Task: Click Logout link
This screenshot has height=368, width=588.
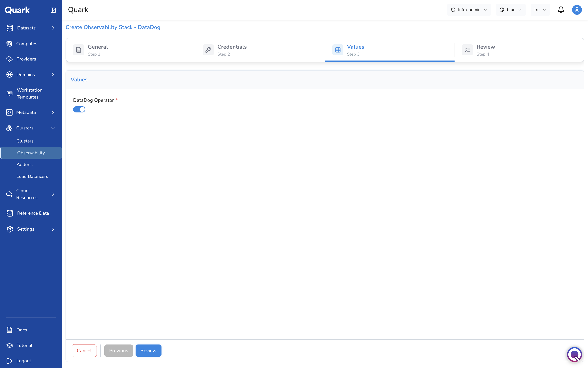Action: pos(24,361)
